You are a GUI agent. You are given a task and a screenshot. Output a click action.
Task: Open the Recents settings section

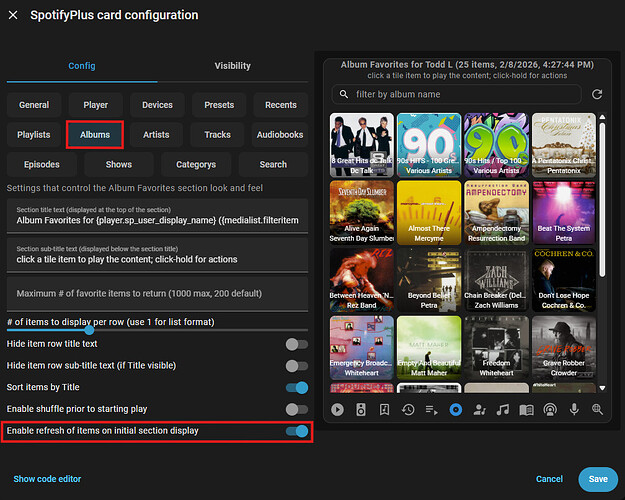click(x=281, y=105)
